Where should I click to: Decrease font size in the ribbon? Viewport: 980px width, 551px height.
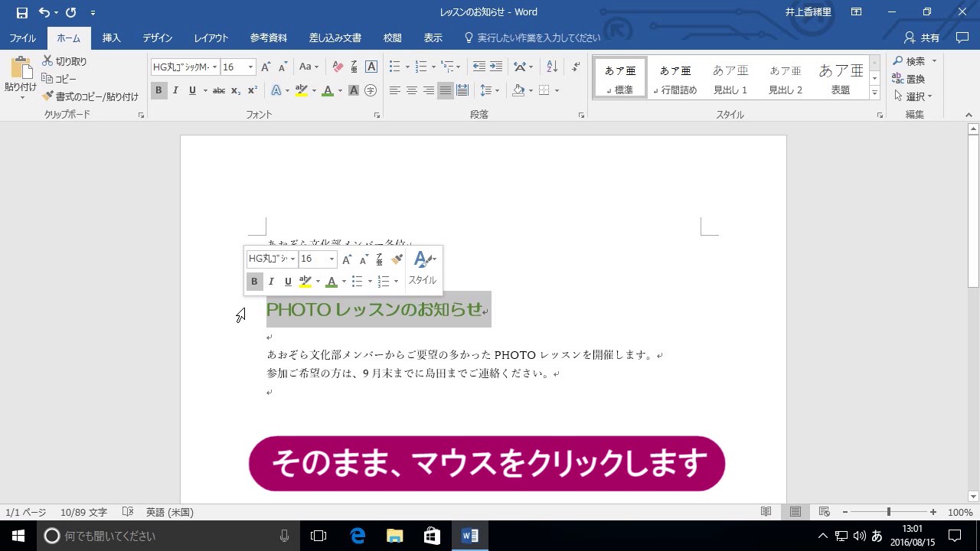pyautogui.click(x=283, y=67)
